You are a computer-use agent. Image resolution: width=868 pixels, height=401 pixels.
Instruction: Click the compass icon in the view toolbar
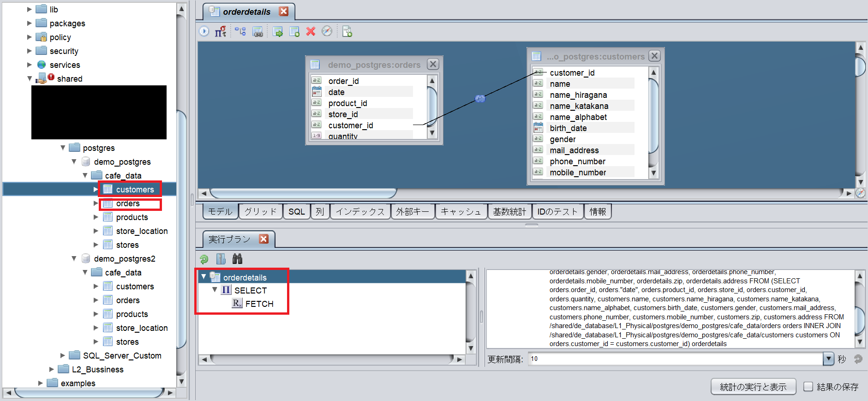click(327, 31)
